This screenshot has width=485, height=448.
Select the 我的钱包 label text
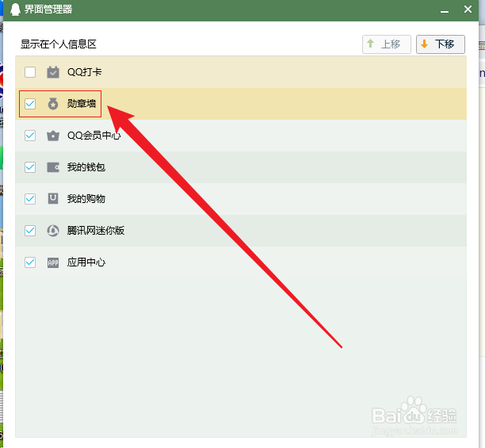[x=86, y=167]
